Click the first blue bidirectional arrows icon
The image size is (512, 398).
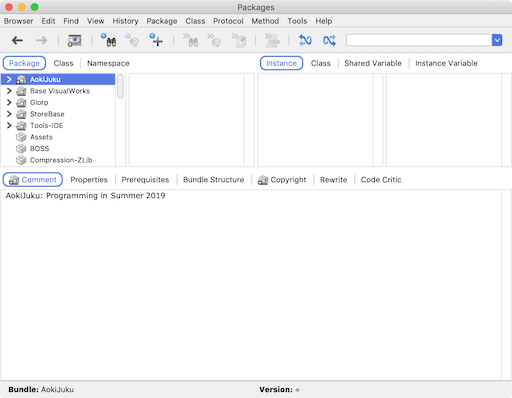pyautogui.click(x=305, y=40)
